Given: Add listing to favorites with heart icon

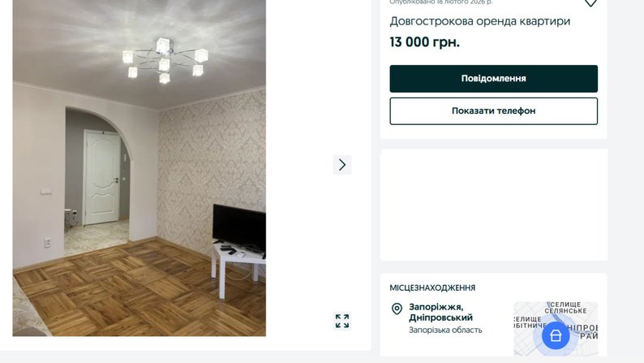Looking at the screenshot, I should click(590, 3).
